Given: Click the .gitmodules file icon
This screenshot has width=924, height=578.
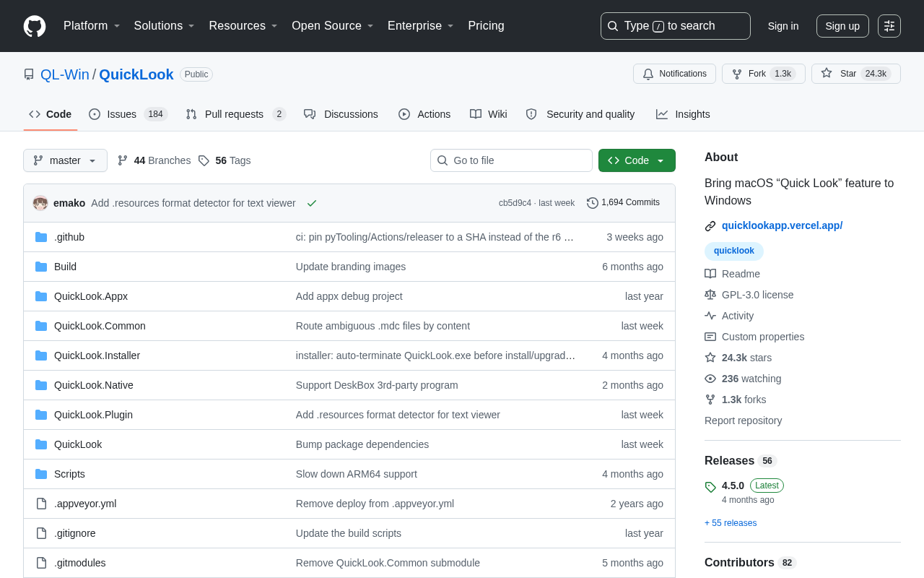Looking at the screenshot, I should (41, 563).
